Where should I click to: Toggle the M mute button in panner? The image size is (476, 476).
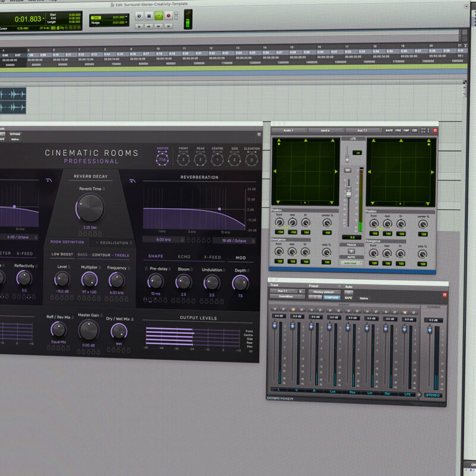coord(347,170)
